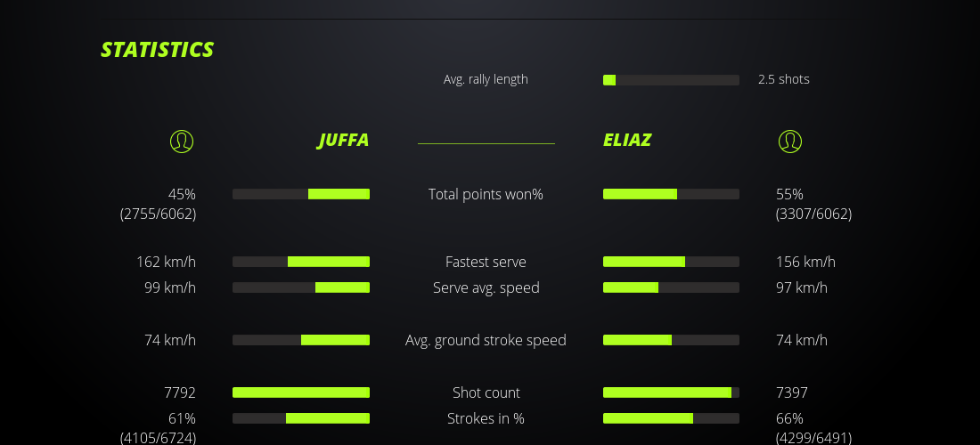
Task: Click Juffa's Fastest serve bar
Action: coord(301,262)
